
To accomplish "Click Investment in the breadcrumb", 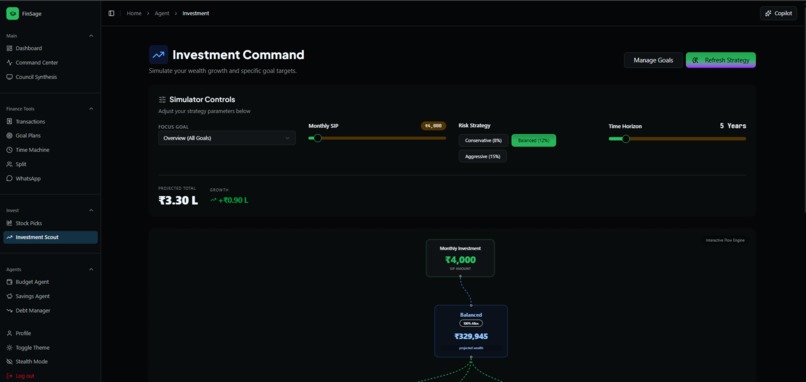I will pyautogui.click(x=196, y=13).
